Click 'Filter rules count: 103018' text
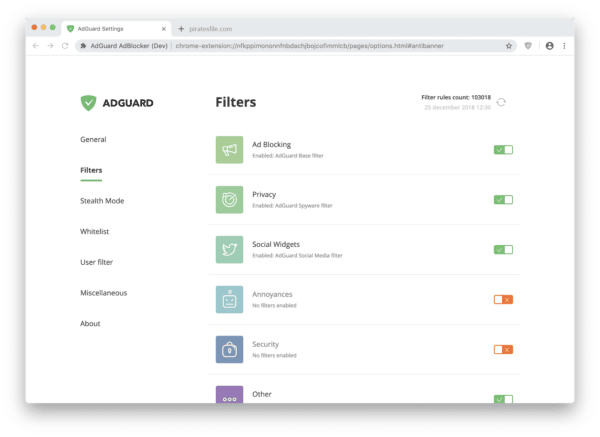The height and width of the screenshot is (437, 600). tap(456, 97)
